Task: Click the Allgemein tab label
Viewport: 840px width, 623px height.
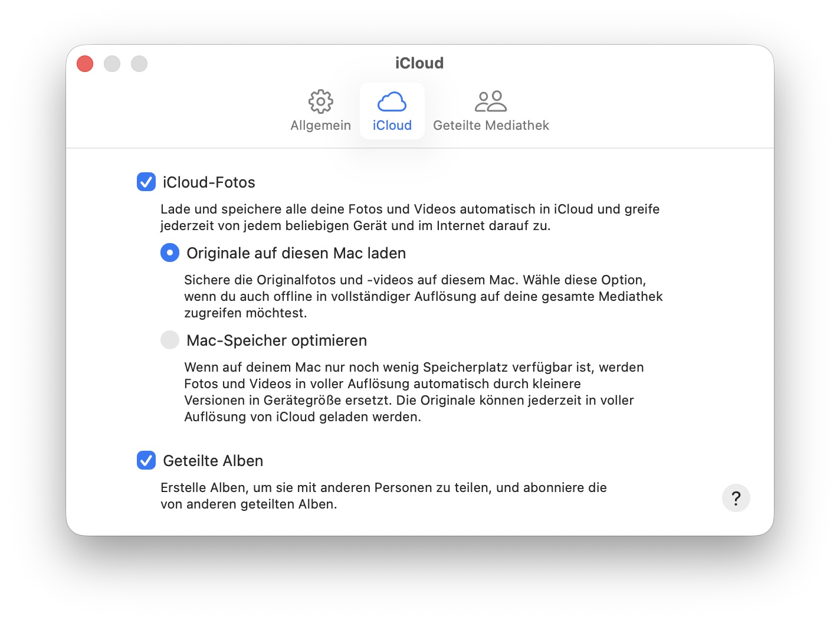Action: coord(321,126)
